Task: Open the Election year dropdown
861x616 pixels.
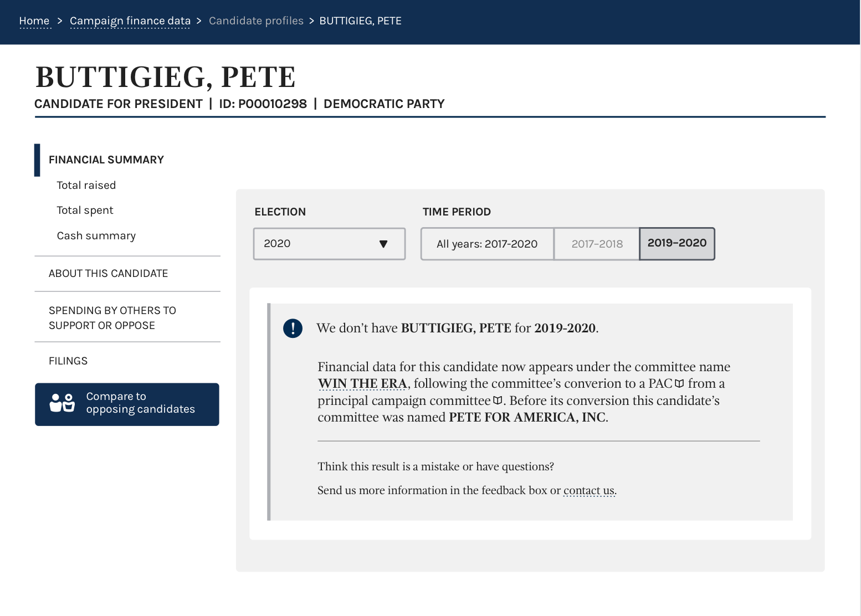Action: click(329, 244)
